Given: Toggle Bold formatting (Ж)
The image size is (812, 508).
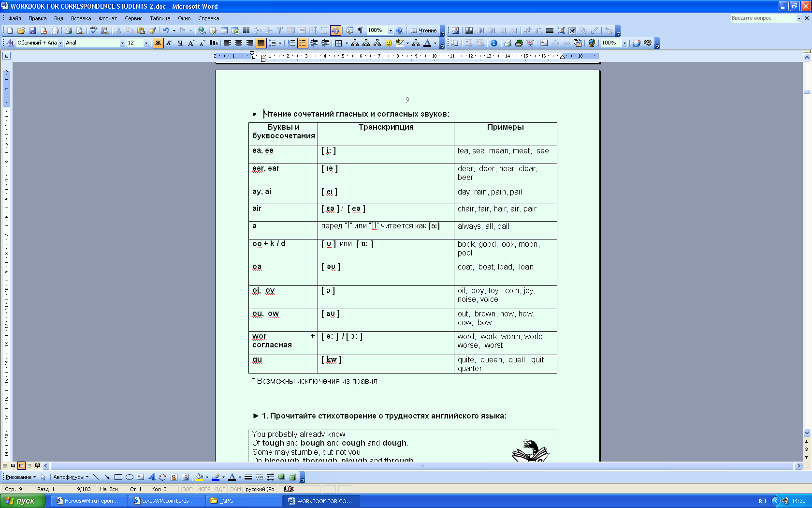Looking at the screenshot, I should (158, 43).
